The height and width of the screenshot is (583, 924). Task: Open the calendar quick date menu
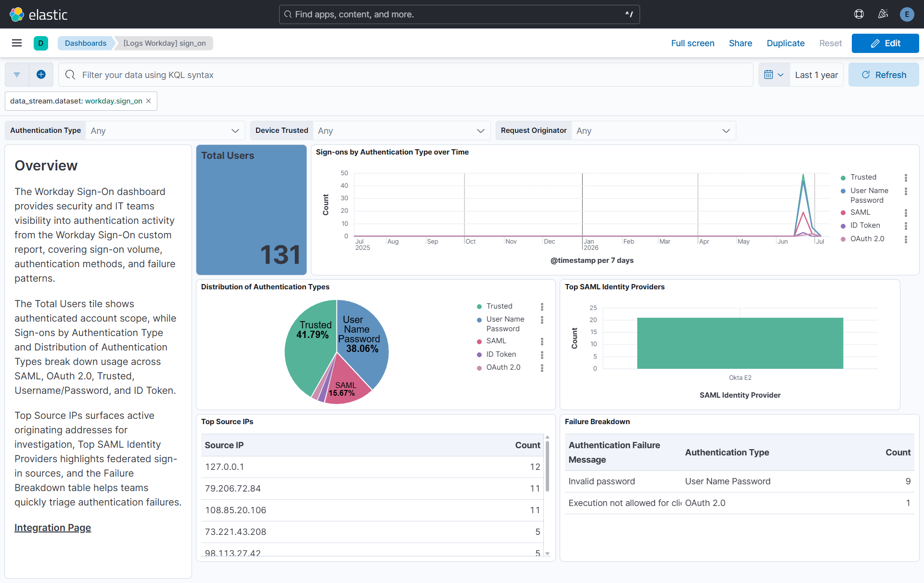pyautogui.click(x=774, y=75)
